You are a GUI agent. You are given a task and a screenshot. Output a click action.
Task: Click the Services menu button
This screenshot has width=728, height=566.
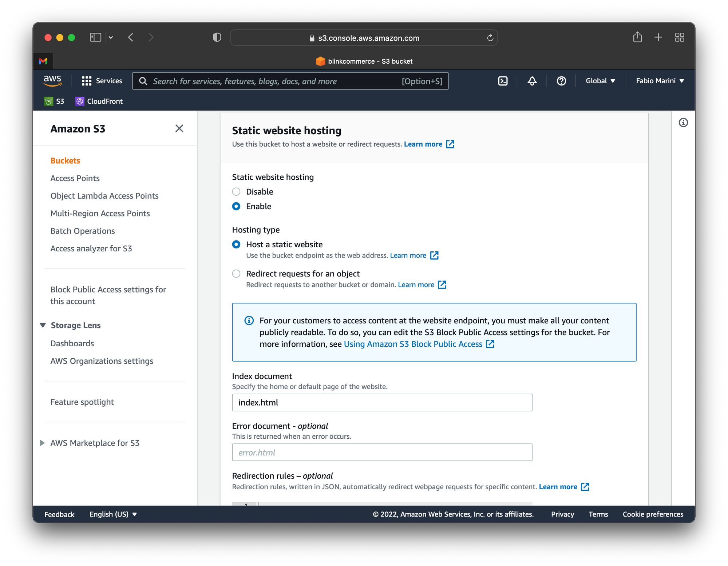pyautogui.click(x=102, y=81)
